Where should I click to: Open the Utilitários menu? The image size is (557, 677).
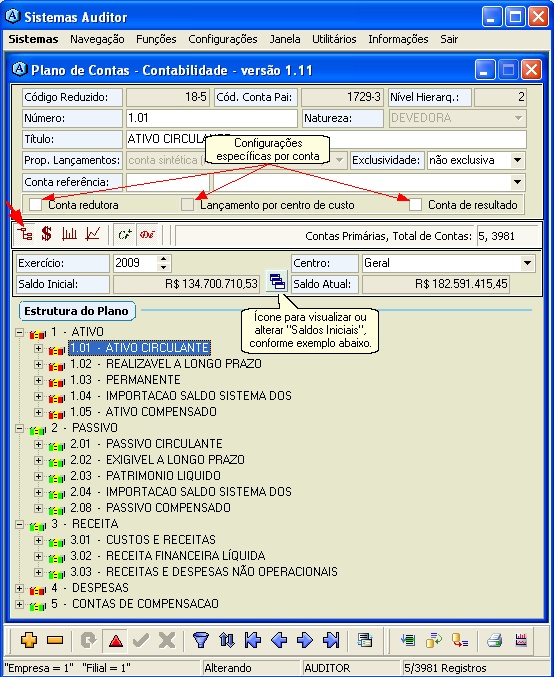point(334,39)
